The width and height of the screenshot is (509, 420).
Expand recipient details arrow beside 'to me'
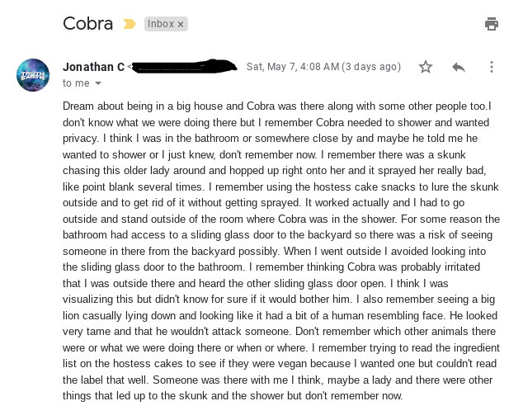click(x=99, y=83)
